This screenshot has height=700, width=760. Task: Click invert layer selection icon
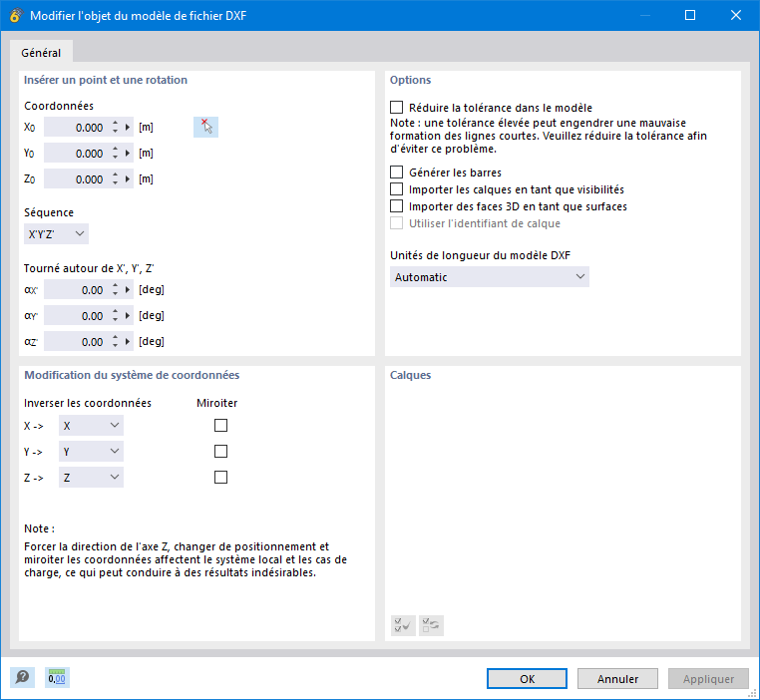click(x=431, y=625)
